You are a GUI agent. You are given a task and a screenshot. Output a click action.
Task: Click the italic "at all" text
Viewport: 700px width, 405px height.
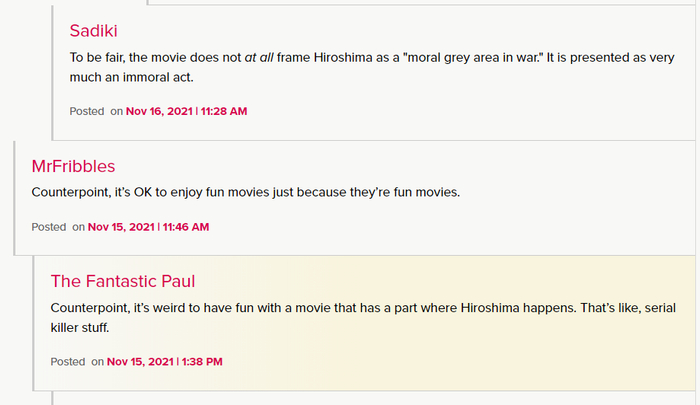[259, 57]
